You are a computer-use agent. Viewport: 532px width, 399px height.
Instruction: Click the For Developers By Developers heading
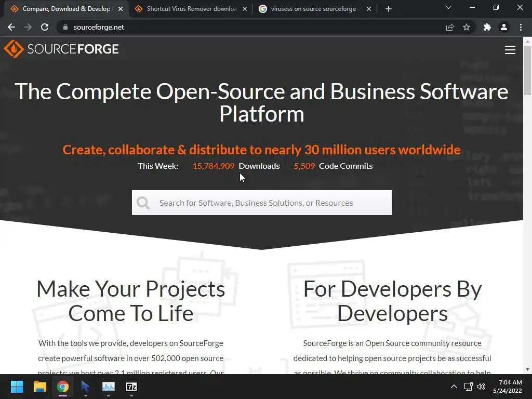(x=392, y=301)
